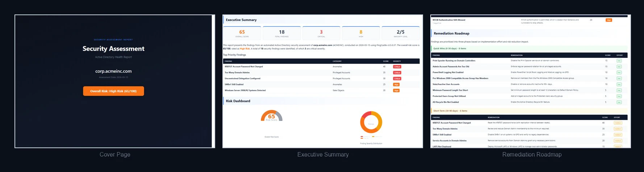Click the Risk Dashboard section heading
644x172 pixels.
238,101
